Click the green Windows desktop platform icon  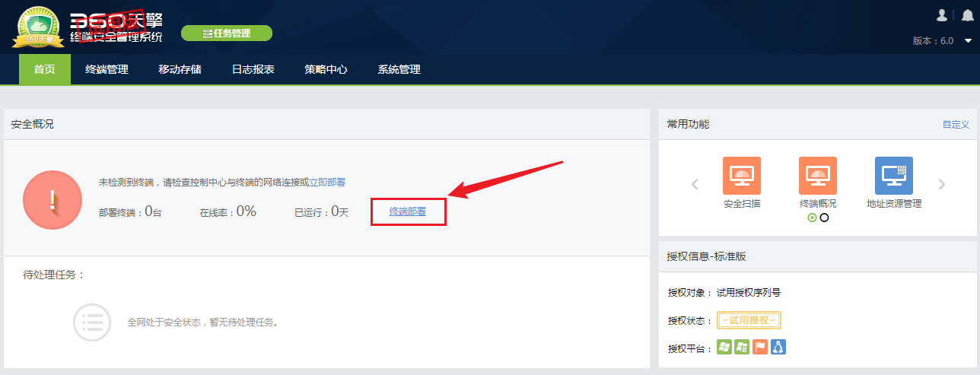tap(724, 348)
